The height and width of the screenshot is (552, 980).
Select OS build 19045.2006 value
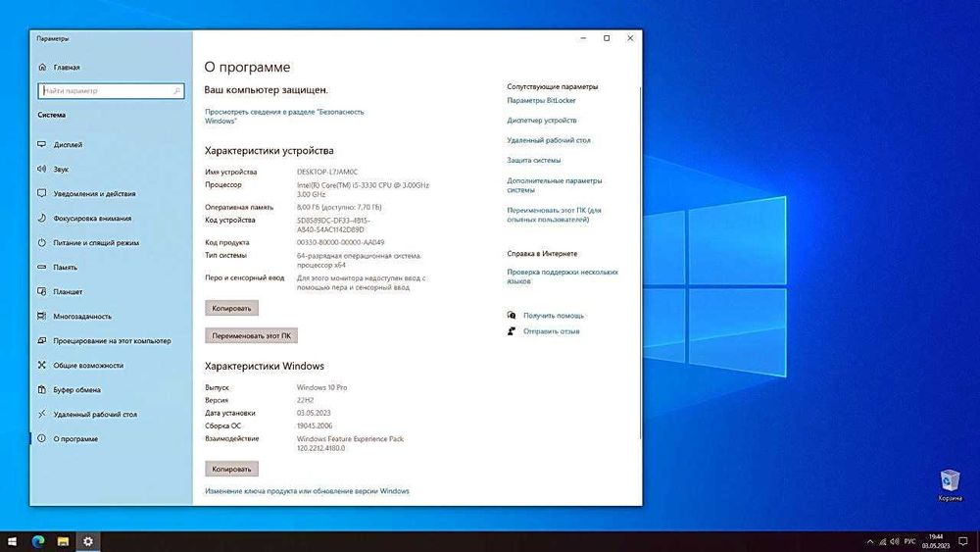(315, 426)
